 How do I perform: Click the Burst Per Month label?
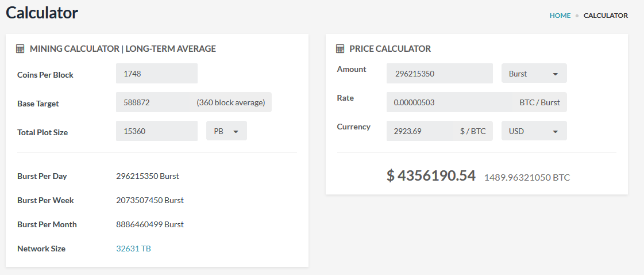47,224
